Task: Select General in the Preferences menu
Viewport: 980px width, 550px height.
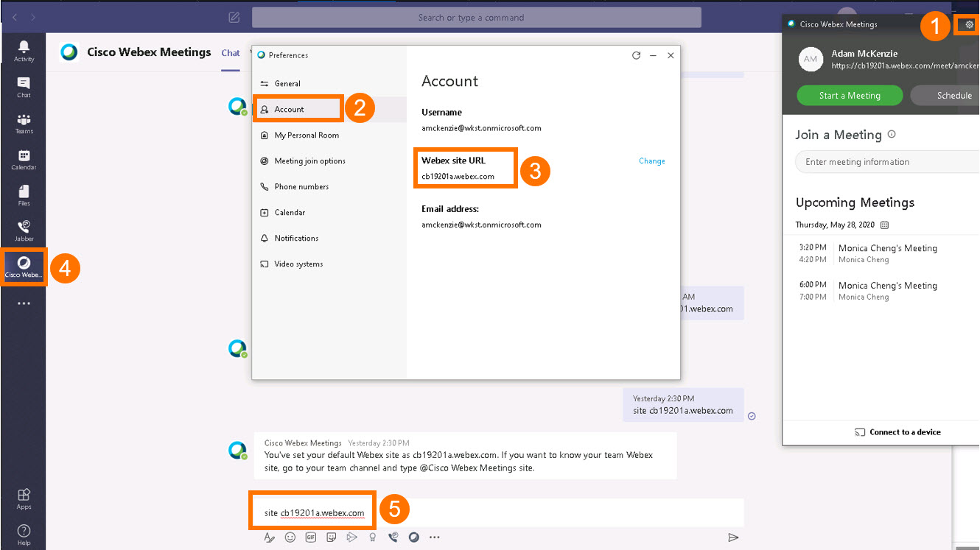Action: 329,84
